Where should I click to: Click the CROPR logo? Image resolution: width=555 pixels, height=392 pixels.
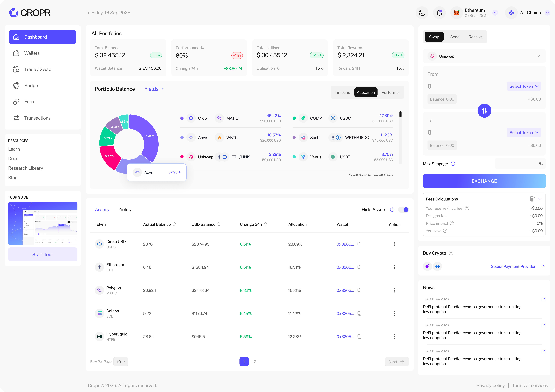[x=30, y=13]
